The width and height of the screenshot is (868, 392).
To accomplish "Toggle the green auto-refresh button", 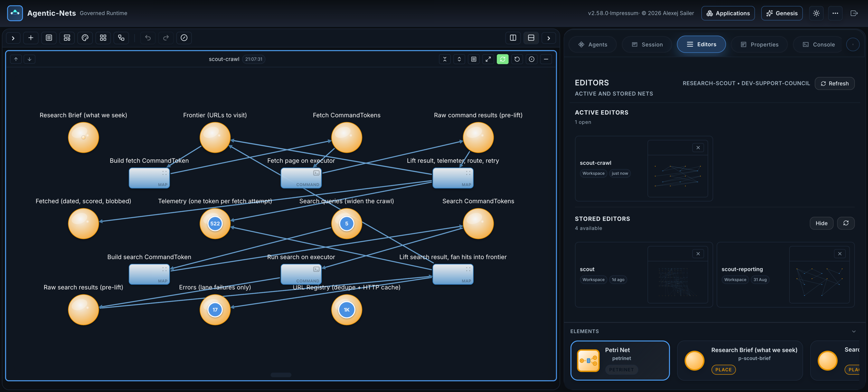I will pos(503,59).
